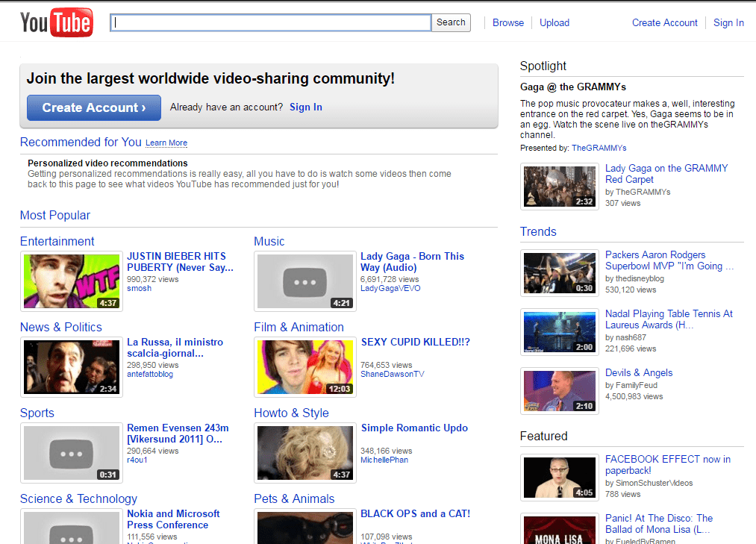Open 'Nadal Playing Table Tennis' title link
756x544 pixels.
pyautogui.click(x=669, y=319)
